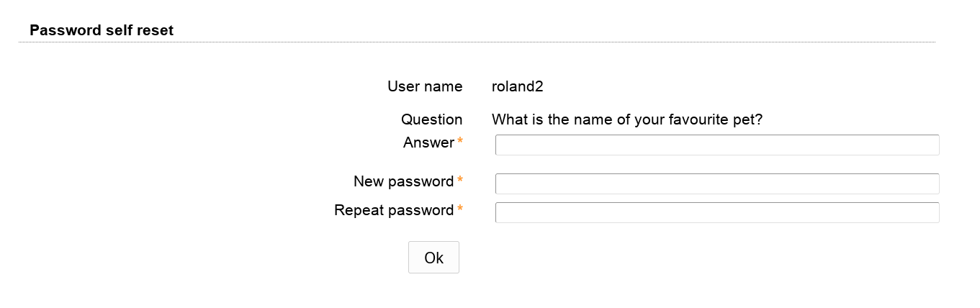
Task: Click the Answer field label
Action: point(428,142)
